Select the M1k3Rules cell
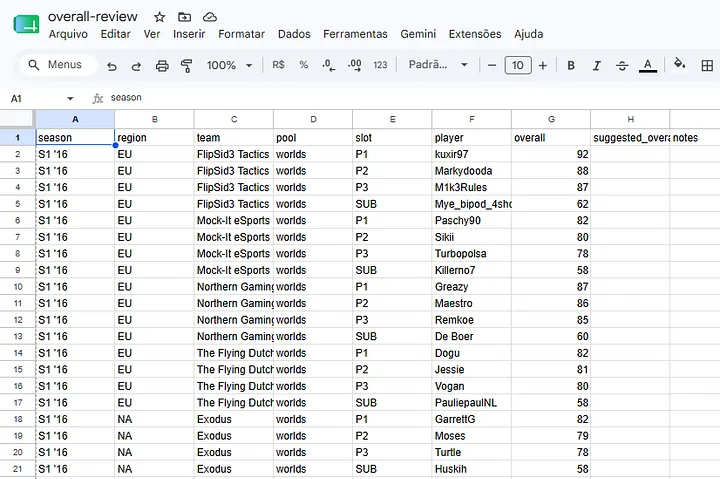The image size is (720, 479). click(472, 187)
